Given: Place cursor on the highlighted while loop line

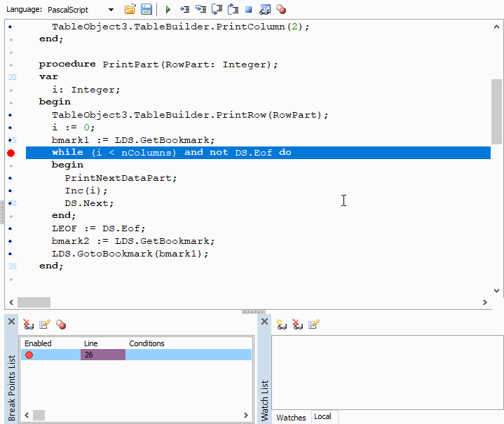Looking at the screenshot, I should tap(258, 153).
